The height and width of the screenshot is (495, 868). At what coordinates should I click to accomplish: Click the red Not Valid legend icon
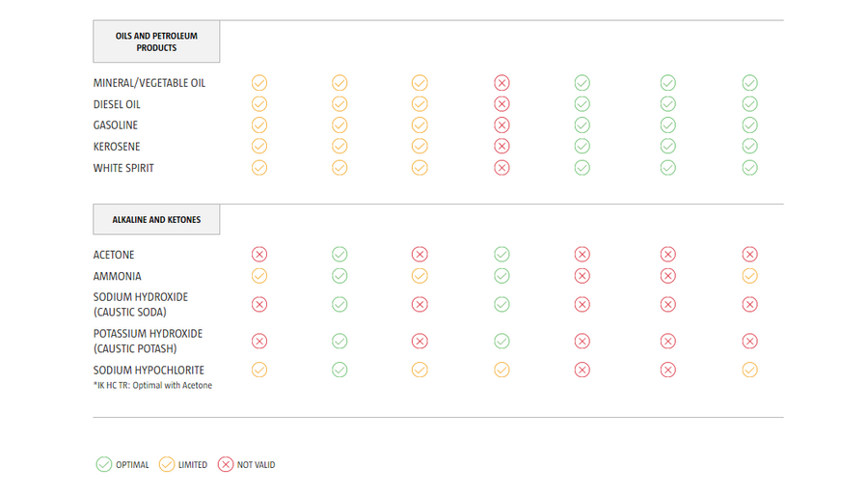(x=226, y=464)
